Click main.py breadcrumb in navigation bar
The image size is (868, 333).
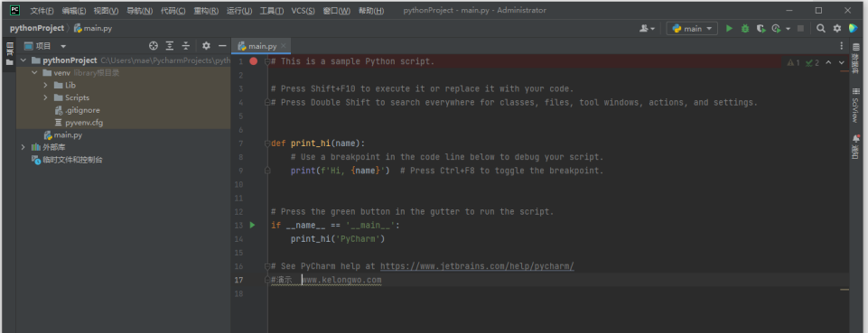point(94,28)
